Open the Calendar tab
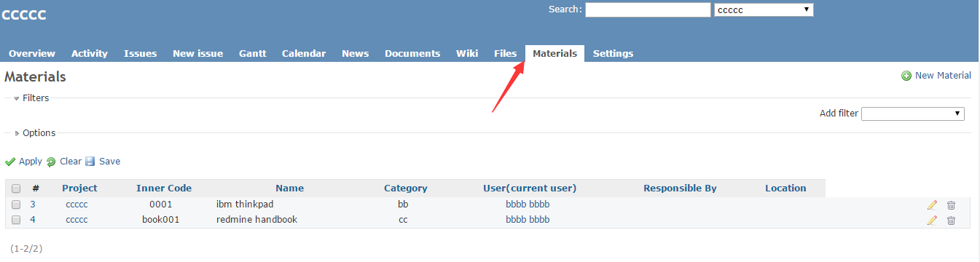The height and width of the screenshot is (262, 980). pyautogui.click(x=304, y=53)
